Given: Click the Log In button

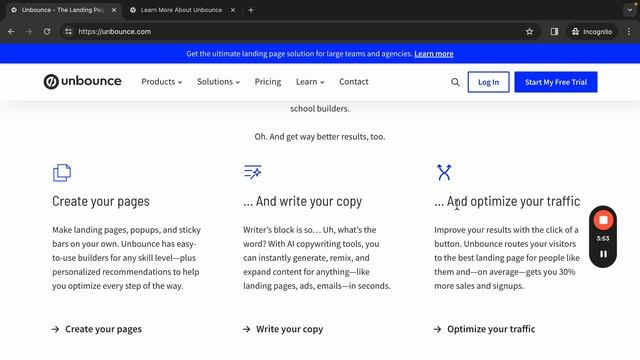Looking at the screenshot, I should 488,82.
